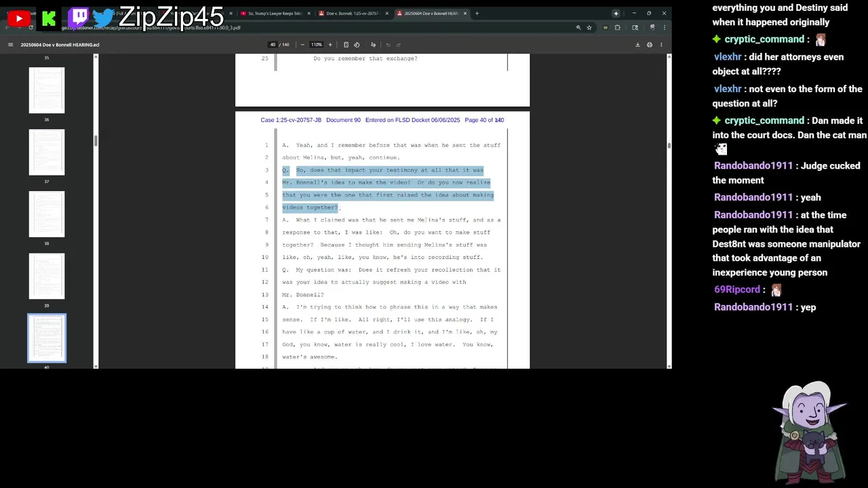This screenshot has height=488, width=868.
Task: Open page 39 thumbnail
Action: (47, 276)
